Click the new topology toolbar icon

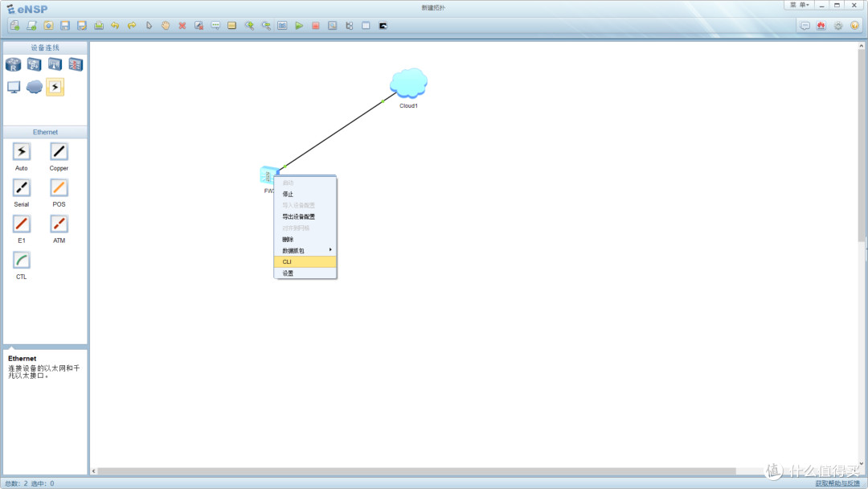point(15,26)
